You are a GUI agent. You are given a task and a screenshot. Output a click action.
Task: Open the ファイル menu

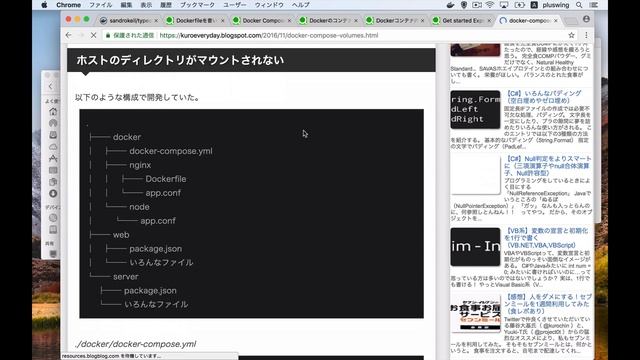pyautogui.click(x=101, y=5)
